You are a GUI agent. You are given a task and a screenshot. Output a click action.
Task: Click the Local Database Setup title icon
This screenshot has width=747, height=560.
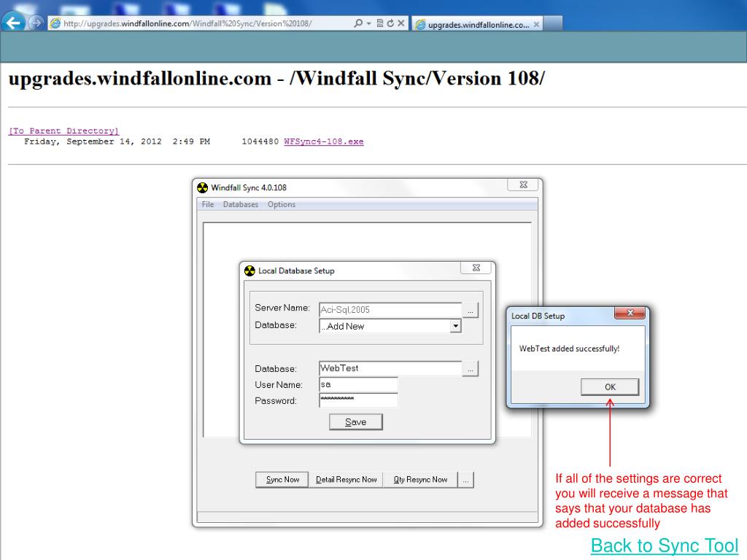(x=249, y=271)
